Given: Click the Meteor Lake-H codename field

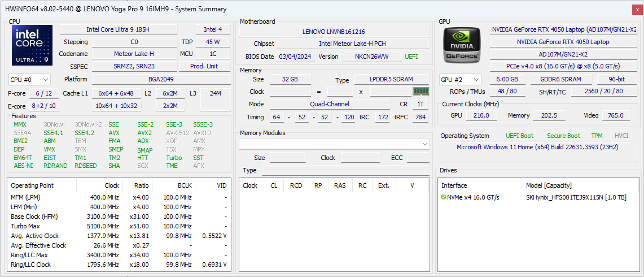Looking at the screenshot, I should (134, 54).
